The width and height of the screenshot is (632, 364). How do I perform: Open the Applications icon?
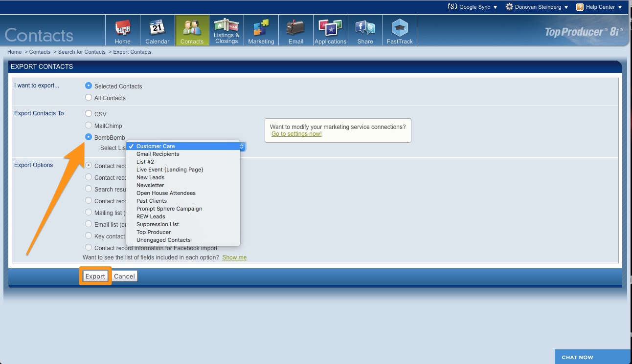pyautogui.click(x=331, y=30)
